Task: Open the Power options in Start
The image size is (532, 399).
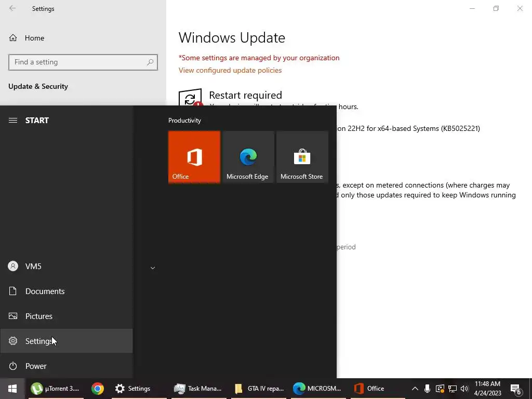Action: click(66, 366)
